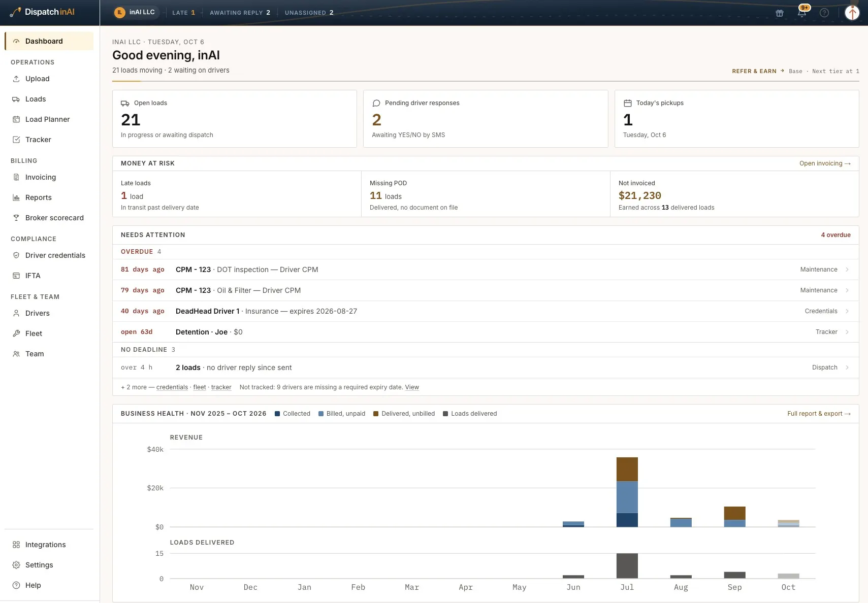The width and height of the screenshot is (868, 603).
Task: Click View link for missing expiry dates
Action: click(412, 387)
